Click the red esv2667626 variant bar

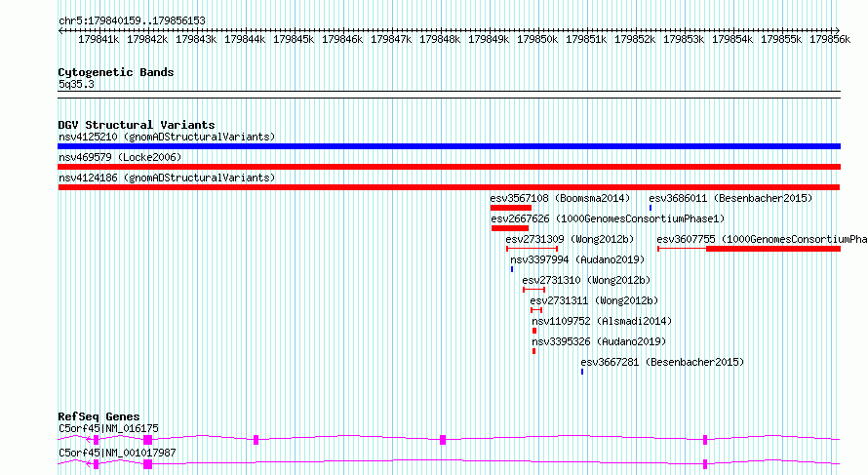510,228
